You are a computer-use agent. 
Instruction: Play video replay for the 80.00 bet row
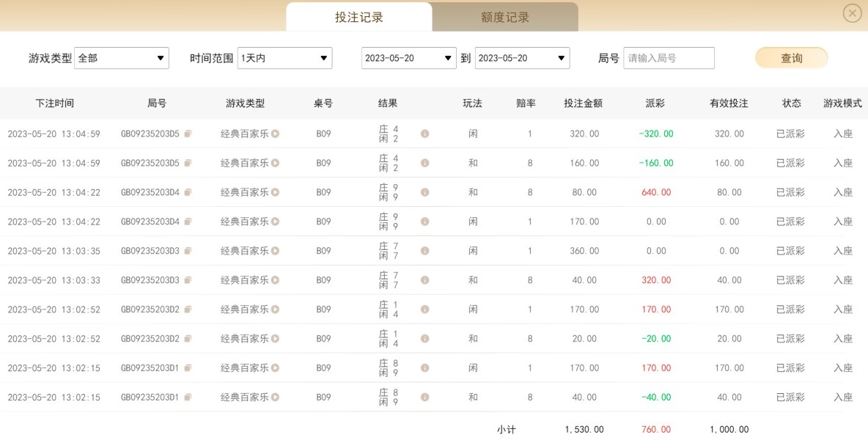coord(275,193)
